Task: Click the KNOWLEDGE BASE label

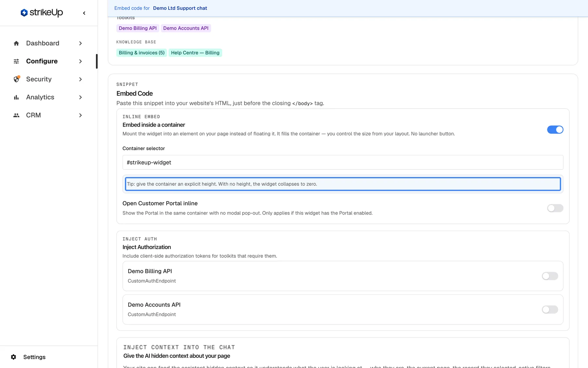Action: coord(136,42)
